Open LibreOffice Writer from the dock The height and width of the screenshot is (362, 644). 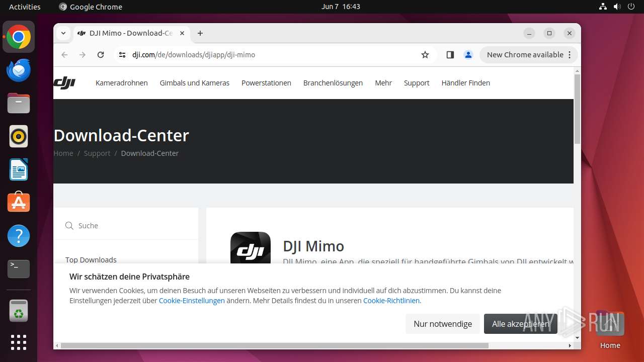click(19, 169)
